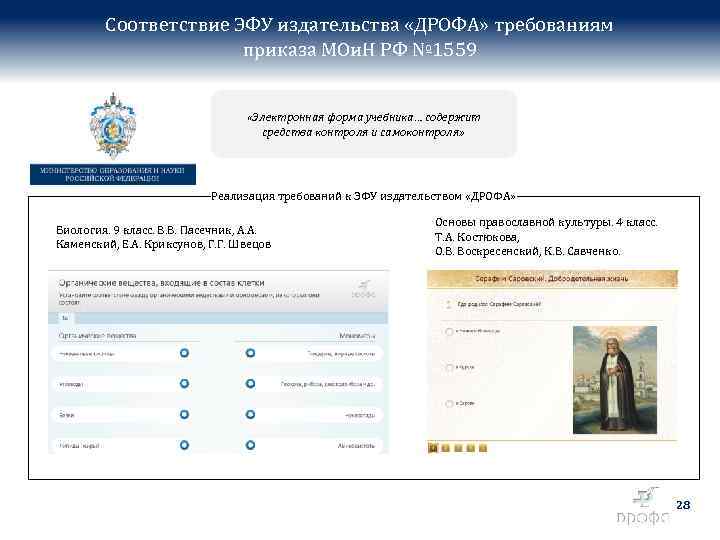This screenshot has height=540, width=720.
Task: Select the connector dot beside left item 'Белки'
Action: point(184,415)
